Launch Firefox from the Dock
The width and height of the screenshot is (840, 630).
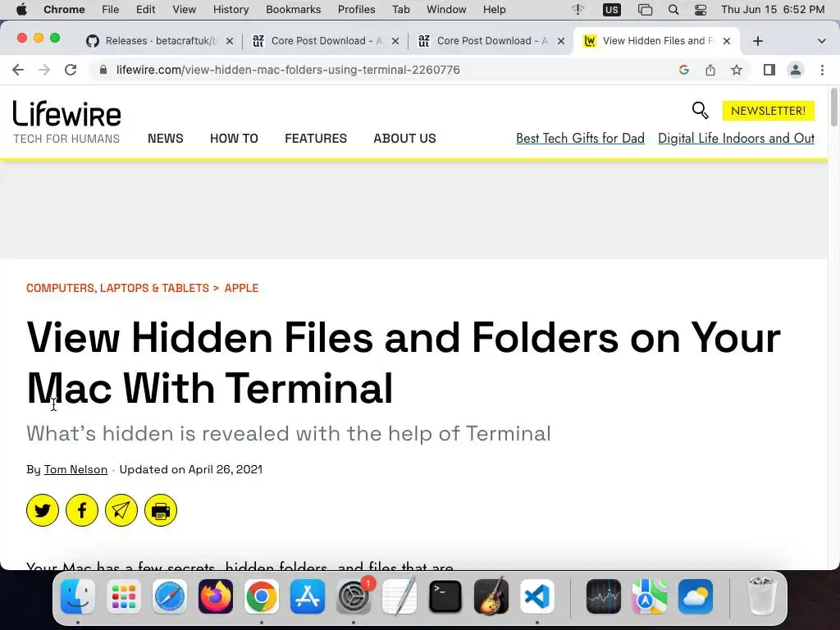pos(216,596)
